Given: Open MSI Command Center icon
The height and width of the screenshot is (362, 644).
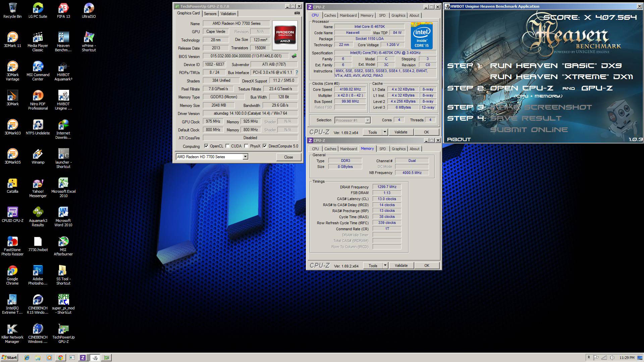Looking at the screenshot, I should click(x=38, y=71).
